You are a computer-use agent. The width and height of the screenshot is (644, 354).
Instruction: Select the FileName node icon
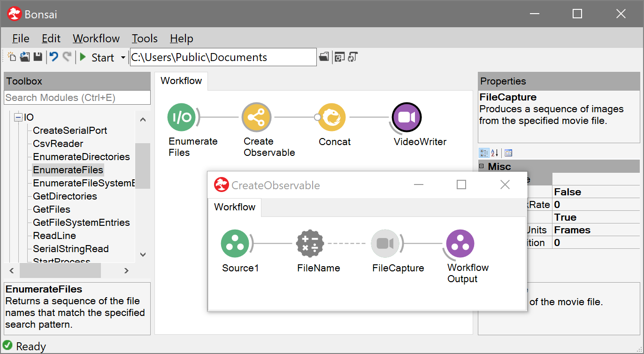tap(310, 244)
